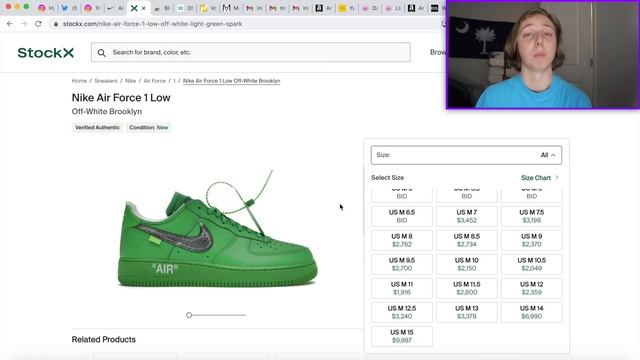The height and width of the screenshot is (360, 640).
Task: Select size US M 6.5
Action: coord(402,216)
